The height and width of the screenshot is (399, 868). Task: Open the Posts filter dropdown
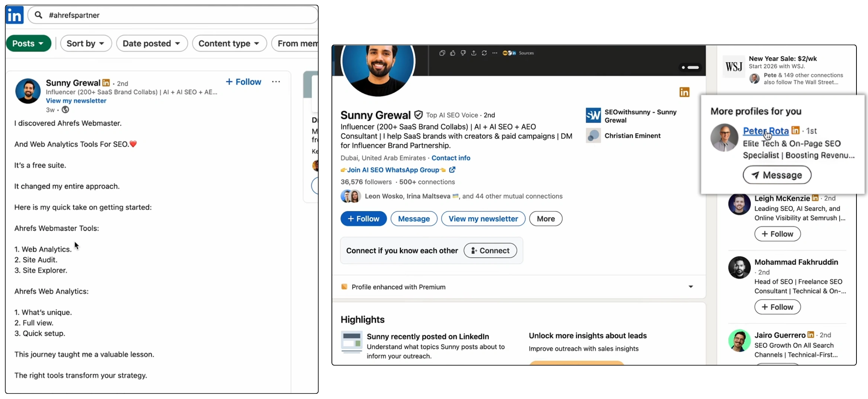point(29,44)
